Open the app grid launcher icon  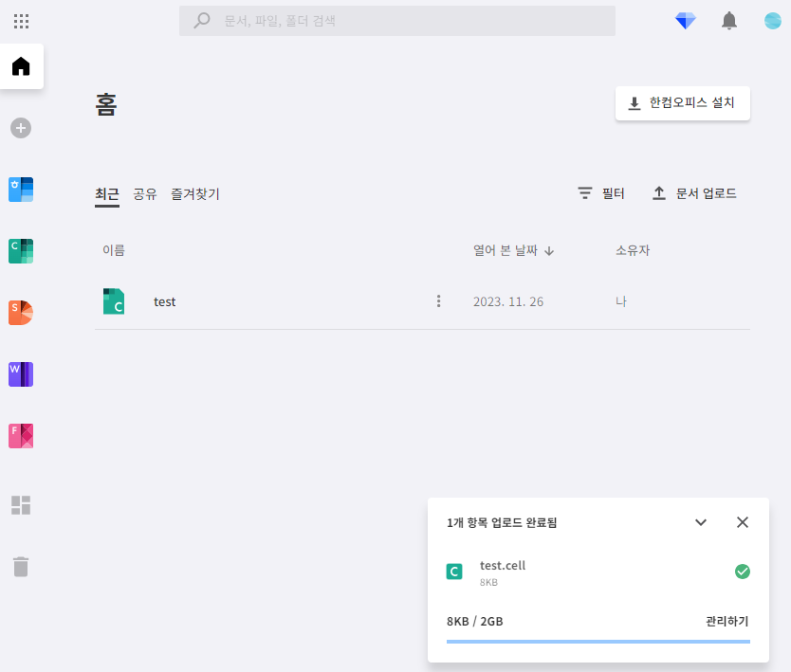pyautogui.click(x=21, y=21)
